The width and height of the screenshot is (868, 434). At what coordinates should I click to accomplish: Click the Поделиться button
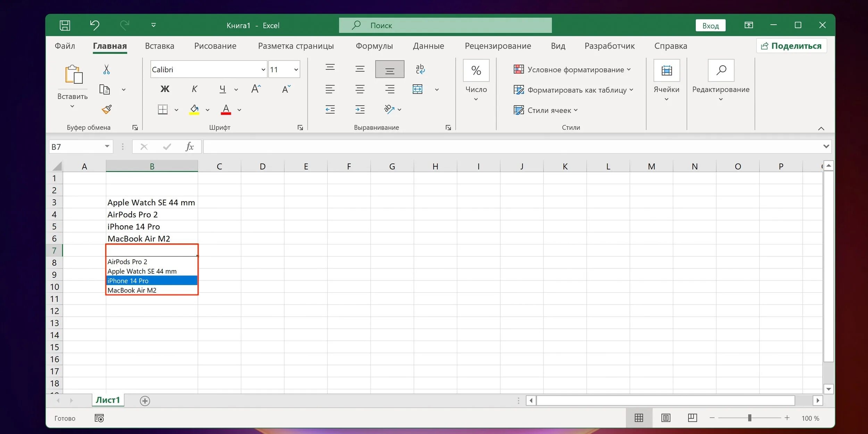(791, 46)
